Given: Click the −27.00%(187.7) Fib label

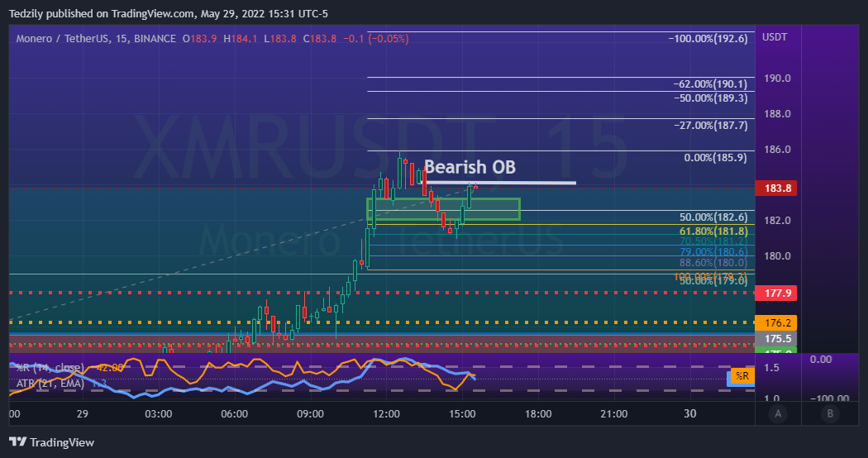Looking at the screenshot, I should click(710, 125).
